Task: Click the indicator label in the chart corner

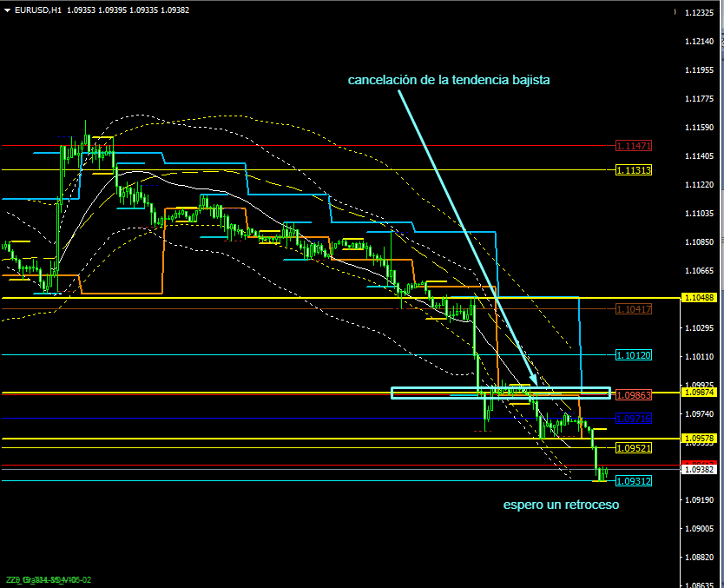Action: click(48, 579)
